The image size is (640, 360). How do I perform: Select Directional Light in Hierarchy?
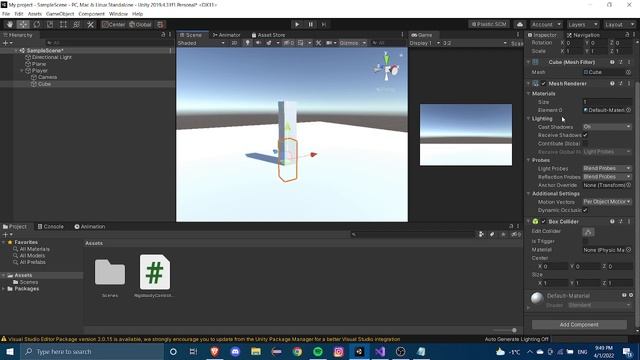click(x=52, y=57)
